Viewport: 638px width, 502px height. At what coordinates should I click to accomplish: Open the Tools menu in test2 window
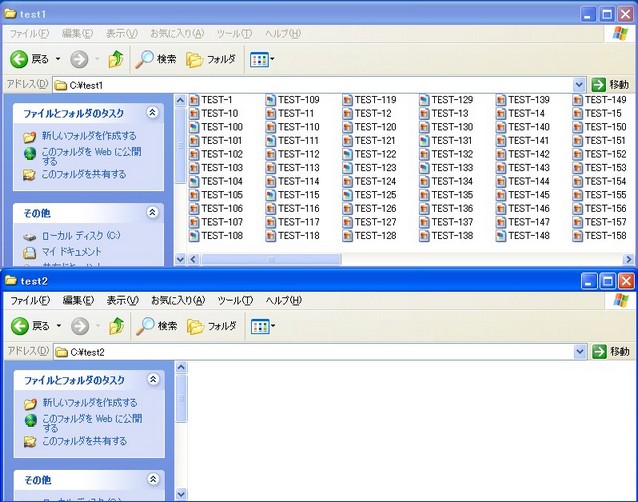click(x=234, y=300)
